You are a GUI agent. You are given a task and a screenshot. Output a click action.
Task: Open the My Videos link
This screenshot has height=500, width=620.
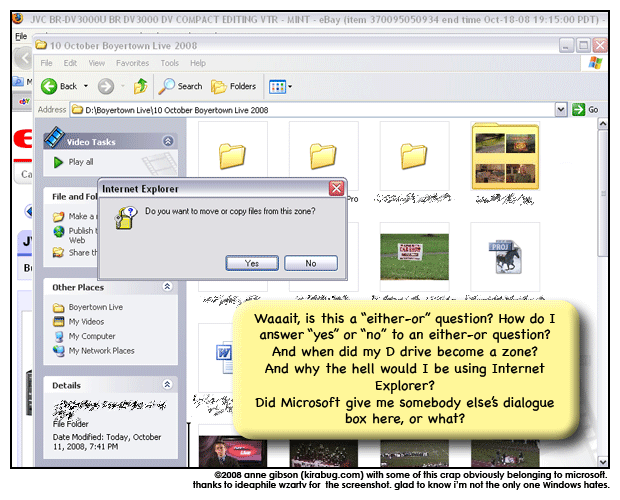pyautogui.click(x=86, y=322)
